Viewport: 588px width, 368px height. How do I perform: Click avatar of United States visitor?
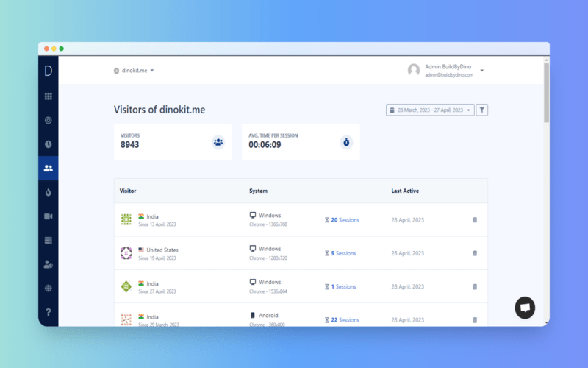click(x=126, y=253)
